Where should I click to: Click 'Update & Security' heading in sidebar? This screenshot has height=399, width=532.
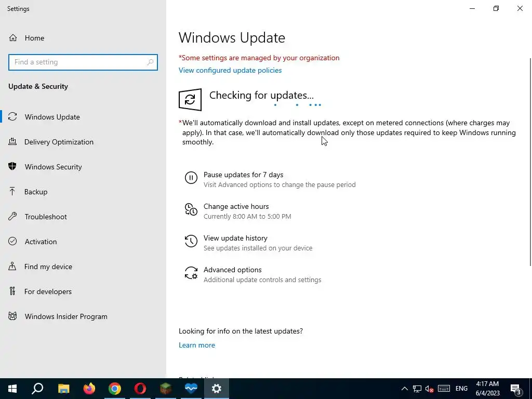(38, 87)
